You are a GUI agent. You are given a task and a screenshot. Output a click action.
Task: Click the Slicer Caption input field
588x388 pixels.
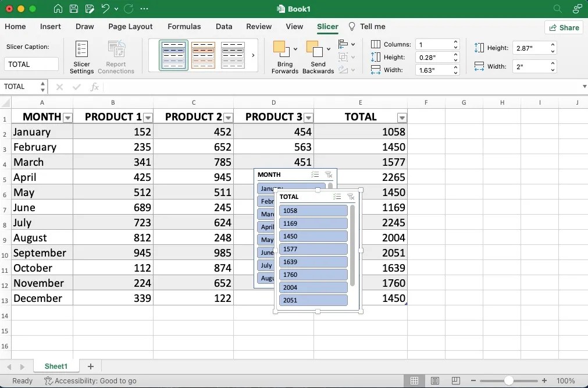coord(31,63)
